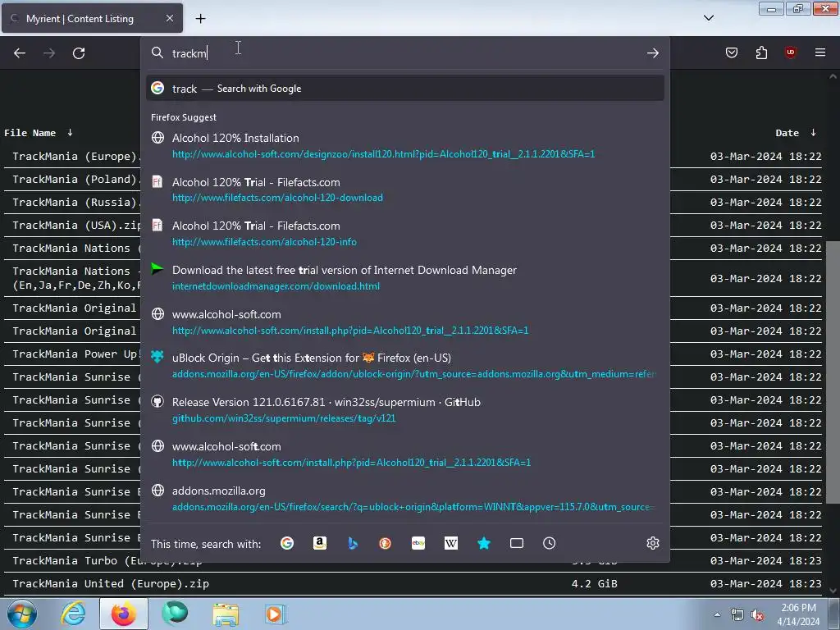This screenshot has width=840, height=630.
Task: Open TrackMania Power Up! file link
Action: click(x=76, y=354)
